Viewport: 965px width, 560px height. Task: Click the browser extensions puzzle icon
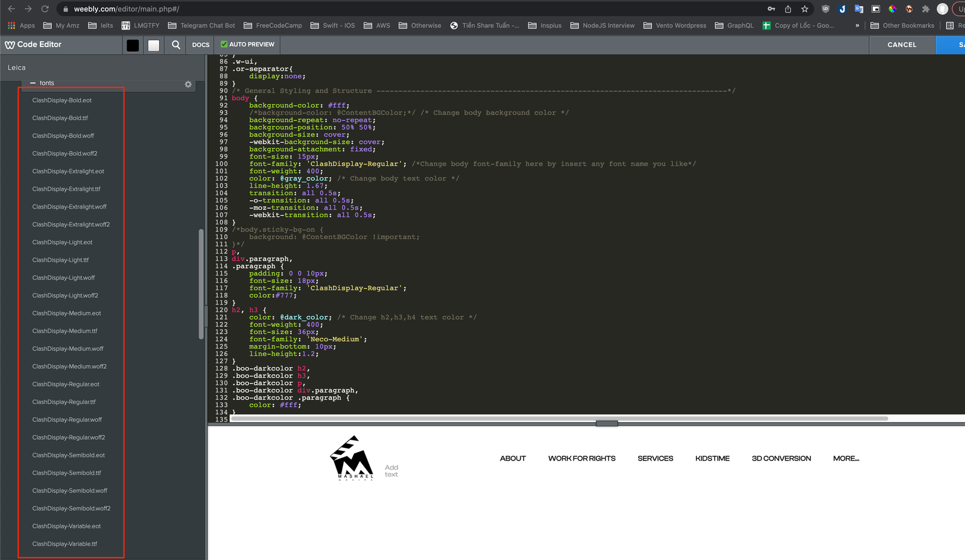[x=926, y=9]
